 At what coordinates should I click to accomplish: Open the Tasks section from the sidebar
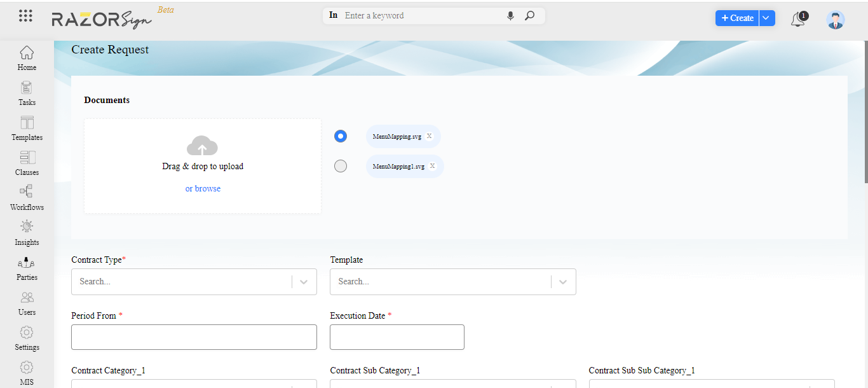pos(26,92)
